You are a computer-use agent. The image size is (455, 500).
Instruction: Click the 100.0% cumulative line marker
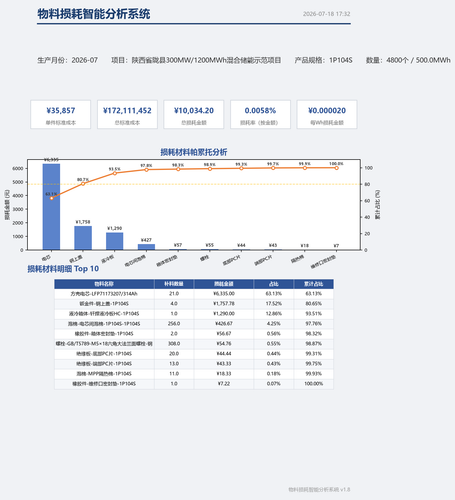[336, 168]
